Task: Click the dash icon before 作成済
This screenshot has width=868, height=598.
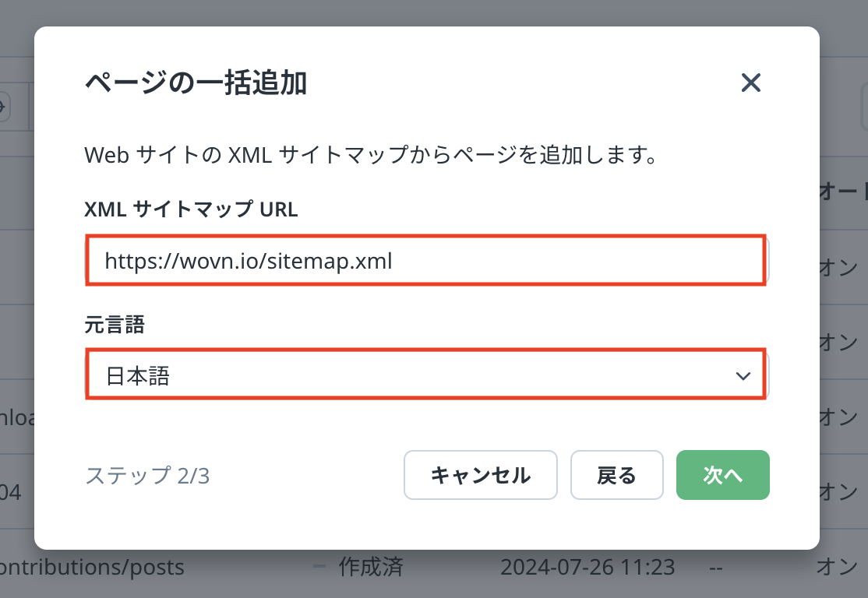Action: tap(319, 567)
